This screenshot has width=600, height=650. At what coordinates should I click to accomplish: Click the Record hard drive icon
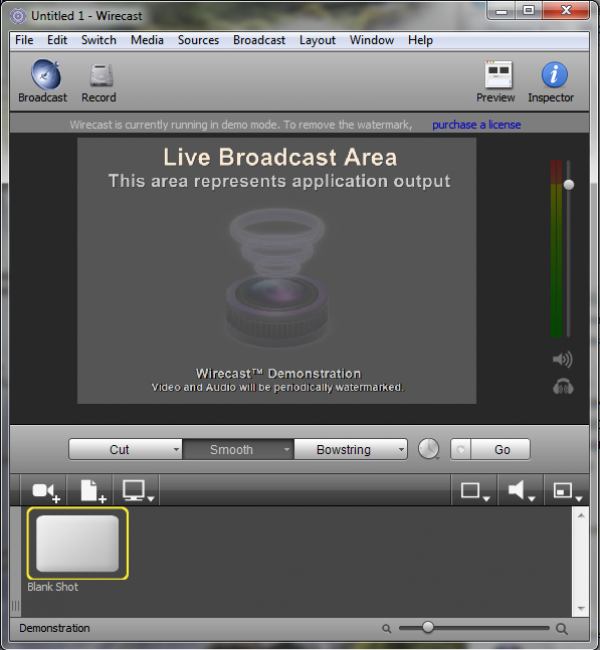coord(101,75)
